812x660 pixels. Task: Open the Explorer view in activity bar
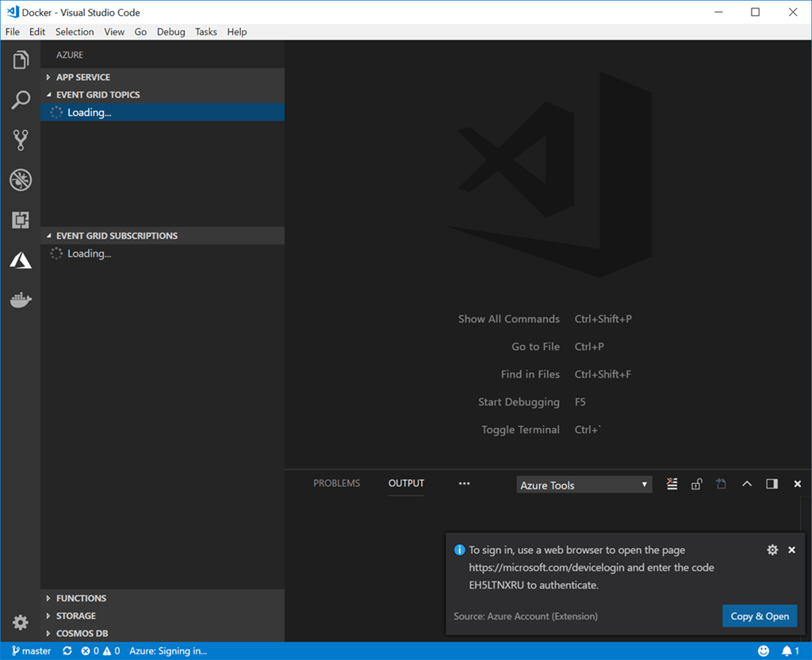(21, 60)
